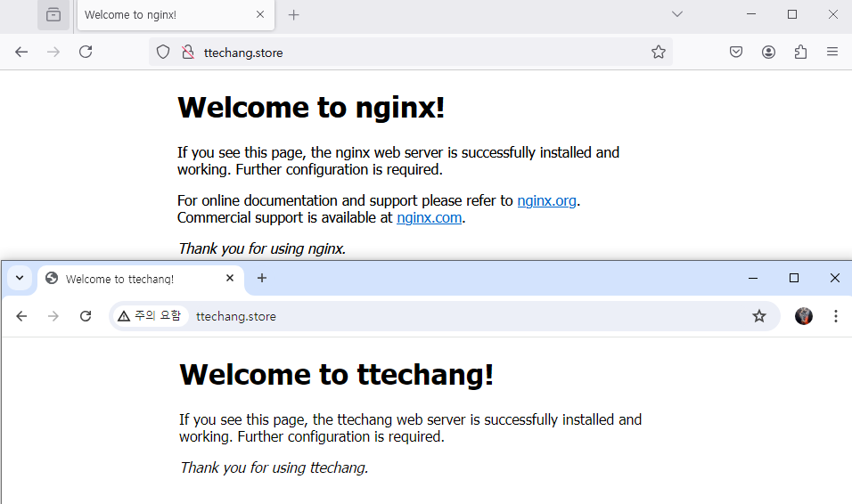
Task: Save page to Pocket in Firefox
Action: [x=736, y=53]
